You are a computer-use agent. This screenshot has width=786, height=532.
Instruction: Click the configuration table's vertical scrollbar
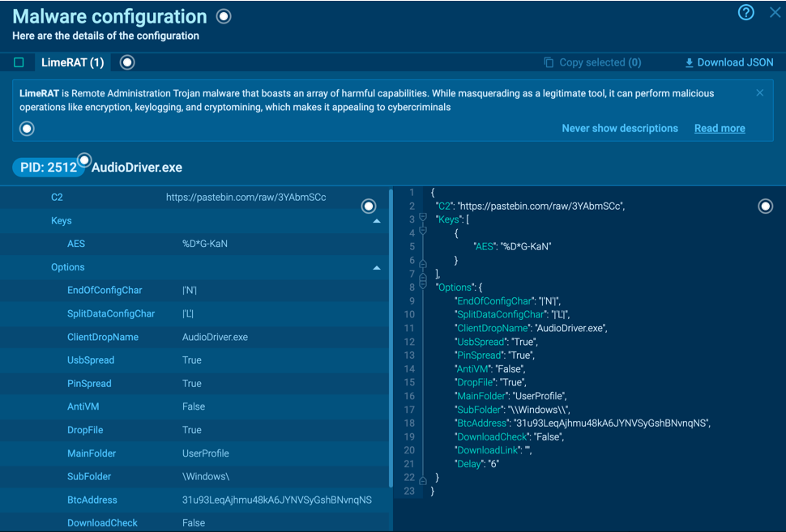point(391,340)
